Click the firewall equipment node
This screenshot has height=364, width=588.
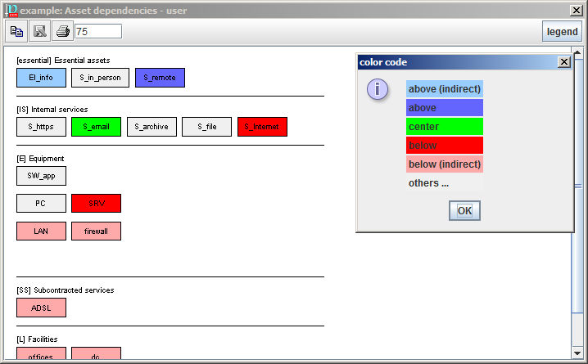[96, 231]
